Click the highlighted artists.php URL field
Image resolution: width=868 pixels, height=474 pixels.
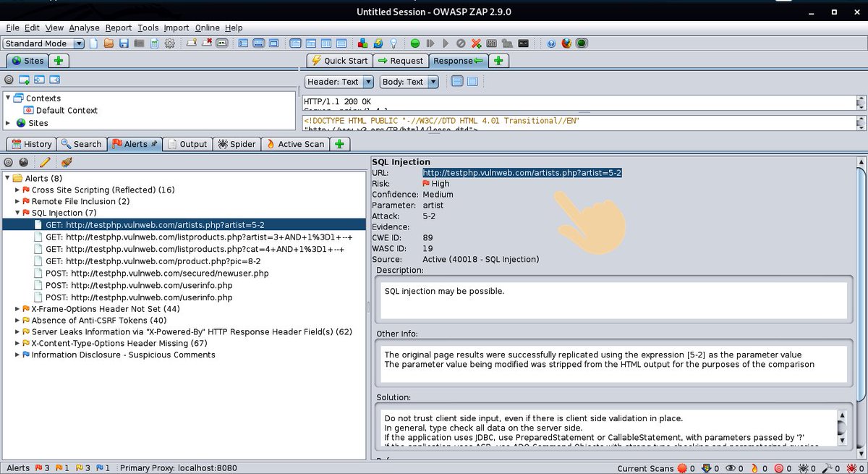tap(522, 173)
